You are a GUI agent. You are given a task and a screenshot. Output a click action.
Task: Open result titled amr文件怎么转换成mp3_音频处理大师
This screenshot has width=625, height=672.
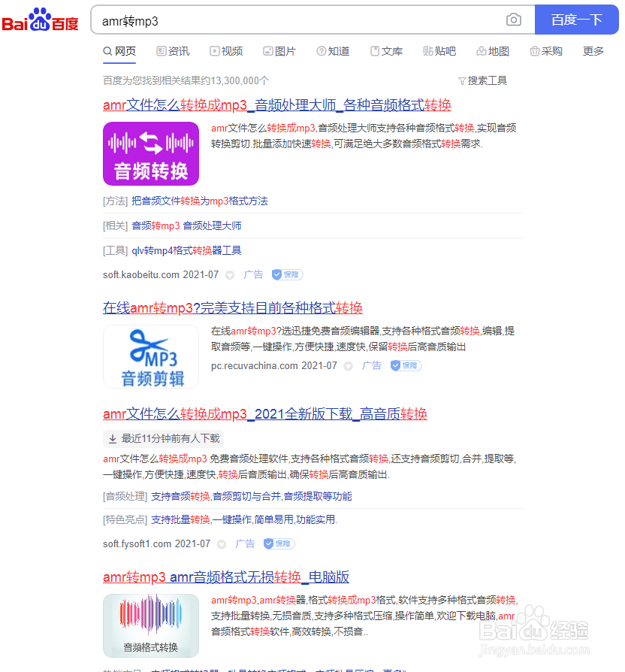point(277,105)
